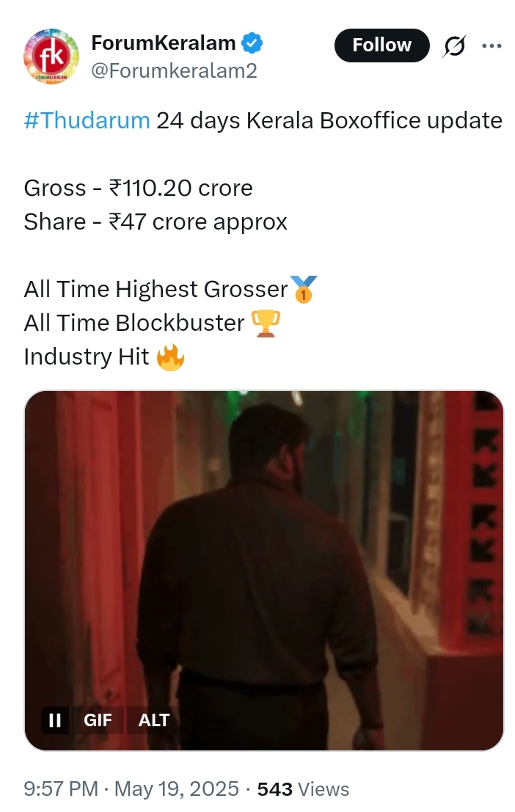Click the trophy emoji after Blockbuster

pos(266,323)
